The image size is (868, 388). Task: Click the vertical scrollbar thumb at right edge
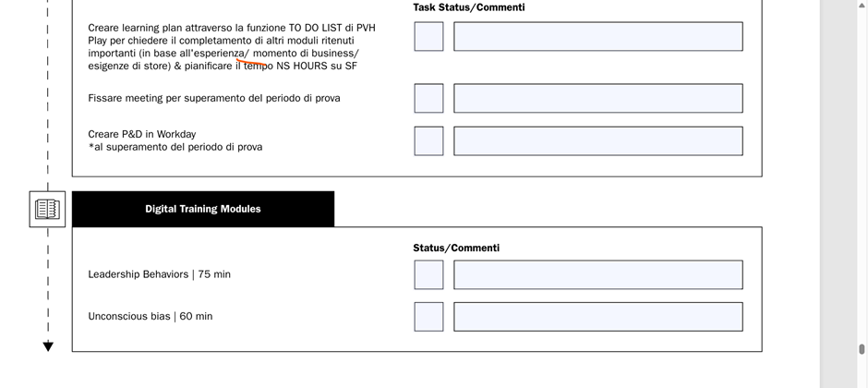click(x=862, y=349)
